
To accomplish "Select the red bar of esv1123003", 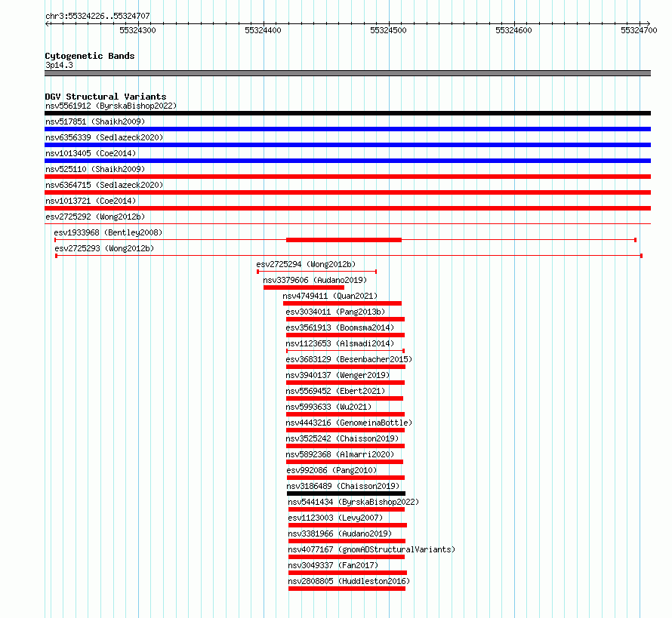I will [x=347, y=525].
